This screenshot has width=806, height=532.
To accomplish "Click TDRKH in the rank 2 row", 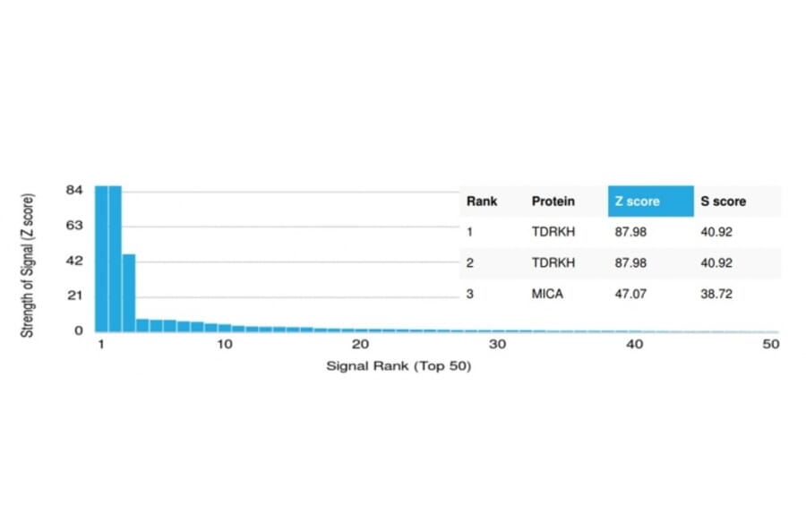I will click(552, 262).
